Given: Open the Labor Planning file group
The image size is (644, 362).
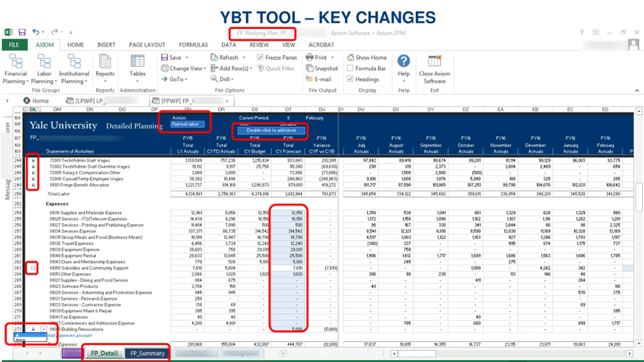Looking at the screenshot, I should click(x=44, y=69).
